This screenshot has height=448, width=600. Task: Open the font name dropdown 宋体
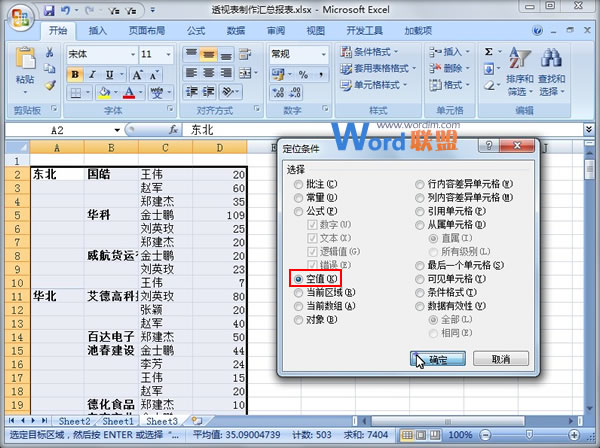point(133,55)
